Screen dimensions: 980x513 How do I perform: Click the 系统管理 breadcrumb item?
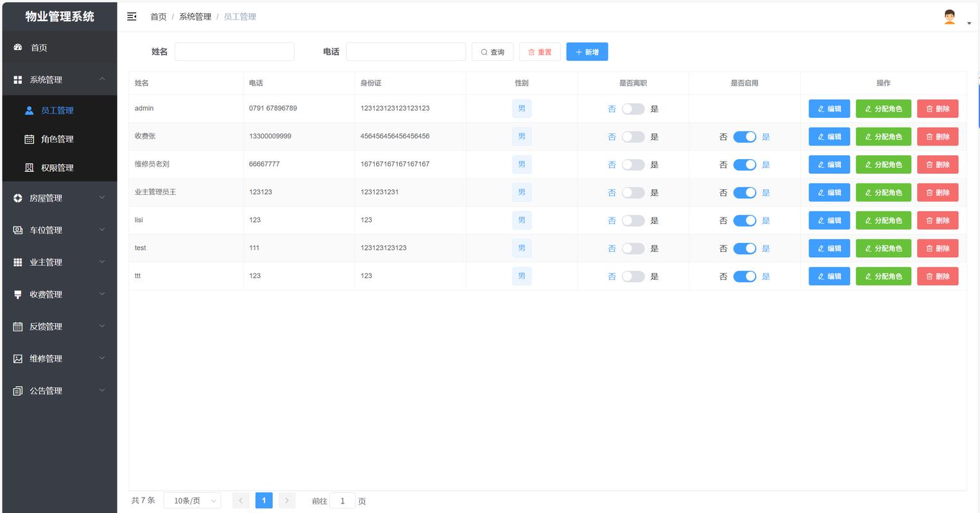coord(194,17)
